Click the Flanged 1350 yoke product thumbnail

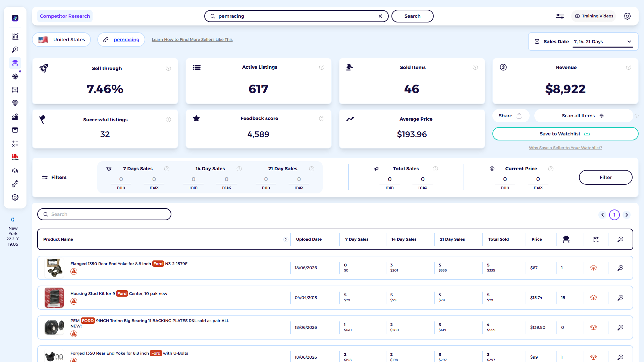click(x=54, y=268)
